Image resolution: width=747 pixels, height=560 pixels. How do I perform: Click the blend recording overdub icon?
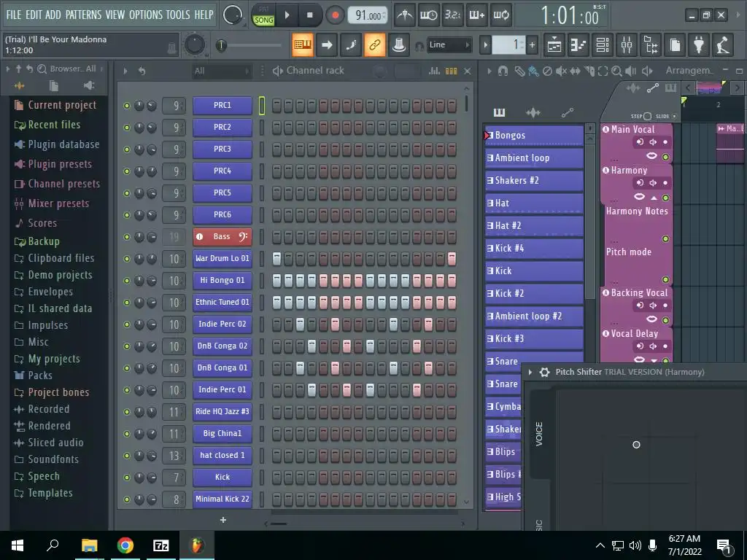[476, 15]
